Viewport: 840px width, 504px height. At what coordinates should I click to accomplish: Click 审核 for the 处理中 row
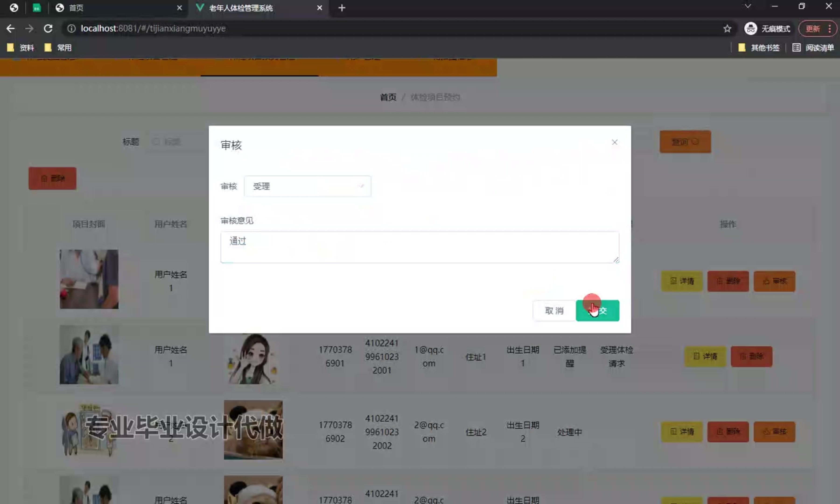[x=774, y=432]
